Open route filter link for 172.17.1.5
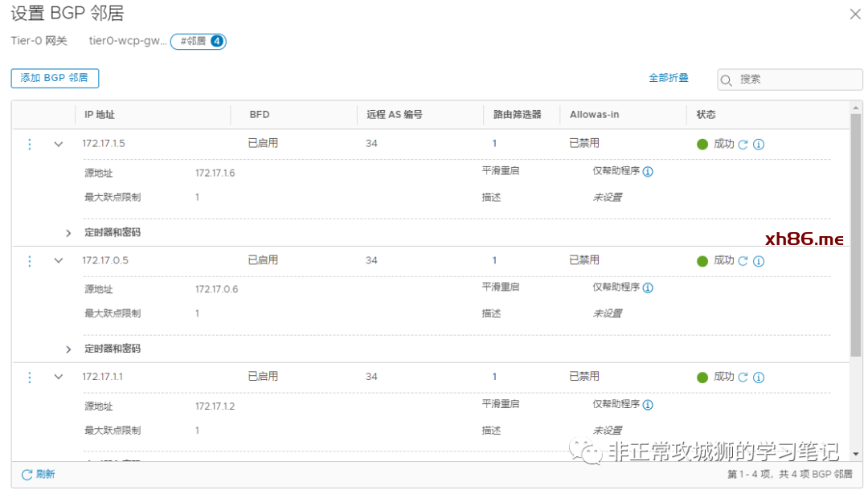The height and width of the screenshot is (490, 868). point(494,144)
